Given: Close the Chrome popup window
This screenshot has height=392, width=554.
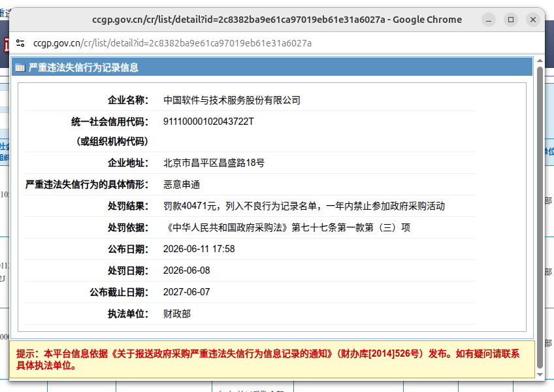Looking at the screenshot, I should point(533,20).
